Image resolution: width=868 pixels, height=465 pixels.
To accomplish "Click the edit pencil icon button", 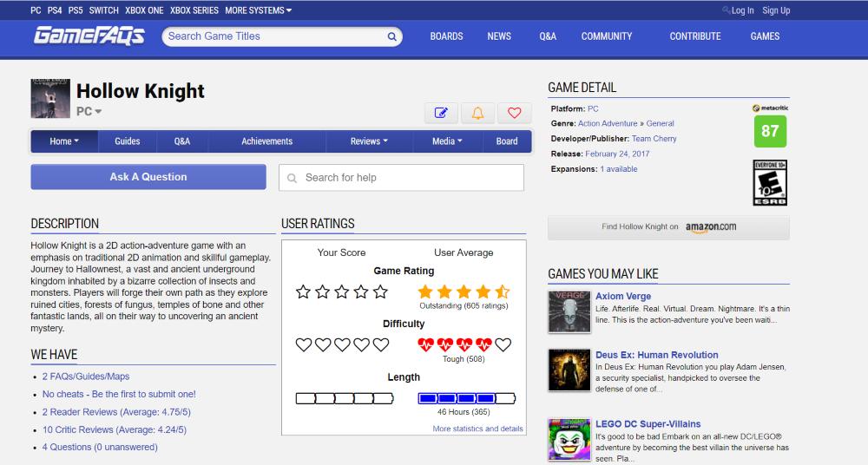I will tap(441, 113).
